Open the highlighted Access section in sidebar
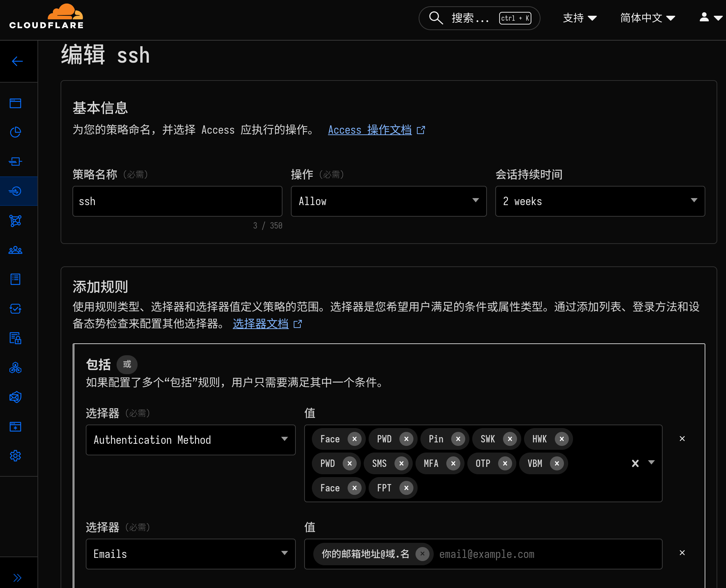 (x=15, y=191)
